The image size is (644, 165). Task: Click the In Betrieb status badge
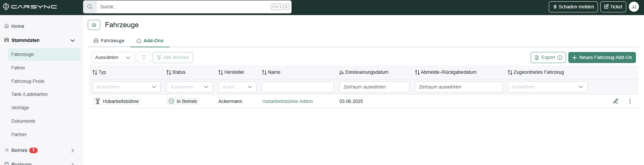click(x=183, y=101)
